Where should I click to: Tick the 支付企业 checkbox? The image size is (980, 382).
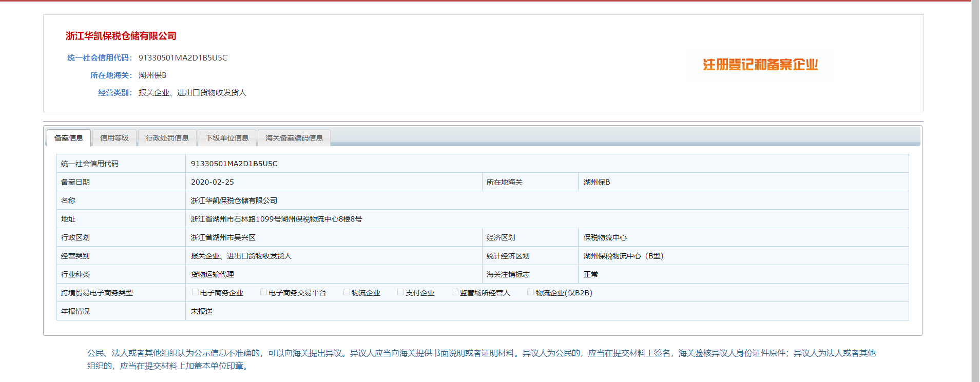coord(400,292)
